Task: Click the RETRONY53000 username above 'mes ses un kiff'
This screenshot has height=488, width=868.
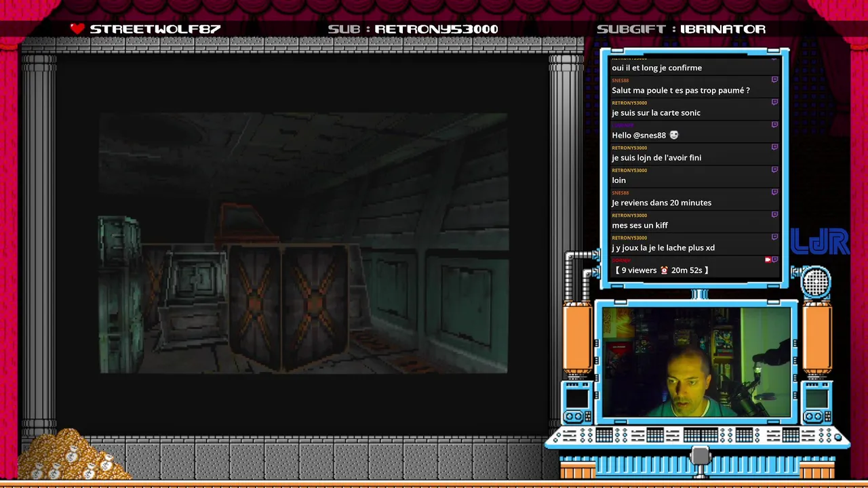Action: click(x=629, y=215)
